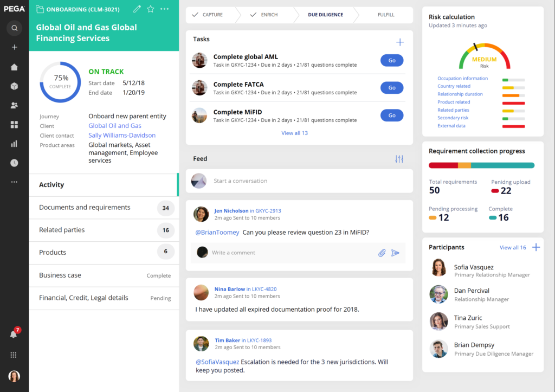The height and width of the screenshot is (392, 555).
Task: Click the Onboarding case folder icon
Action: point(40,9)
